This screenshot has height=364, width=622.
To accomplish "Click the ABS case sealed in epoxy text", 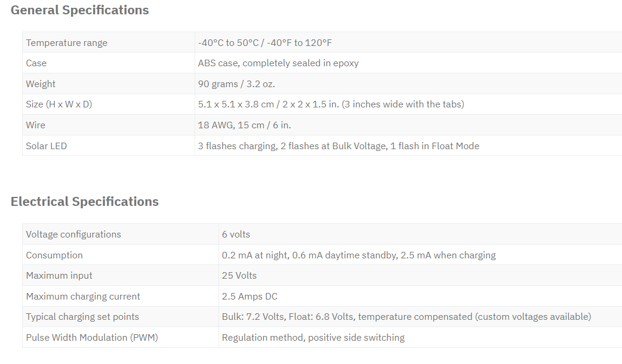I will coord(279,63).
